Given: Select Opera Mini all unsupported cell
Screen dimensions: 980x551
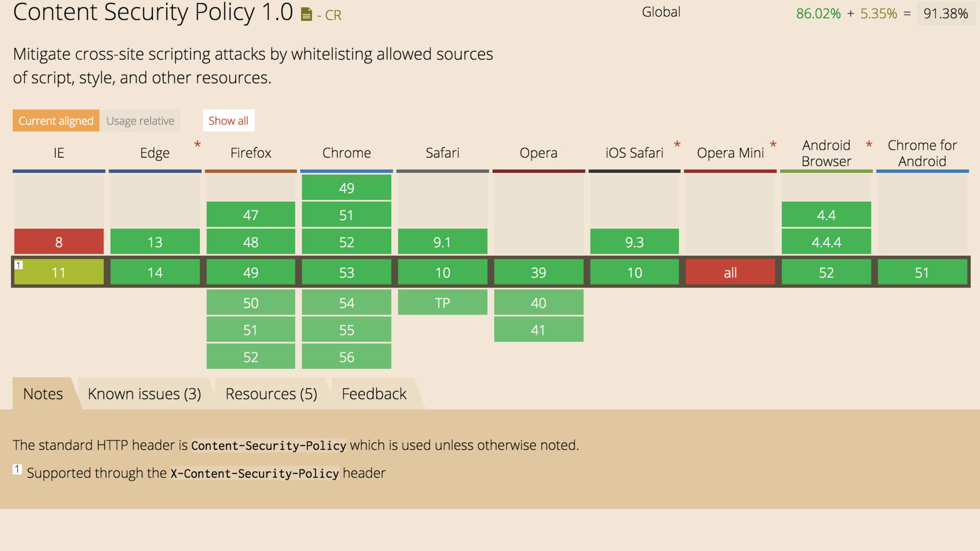Looking at the screenshot, I should [x=731, y=272].
